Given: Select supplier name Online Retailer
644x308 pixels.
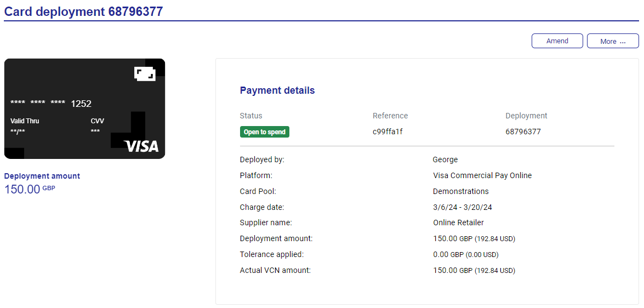Looking at the screenshot, I should pyautogui.click(x=458, y=223).
